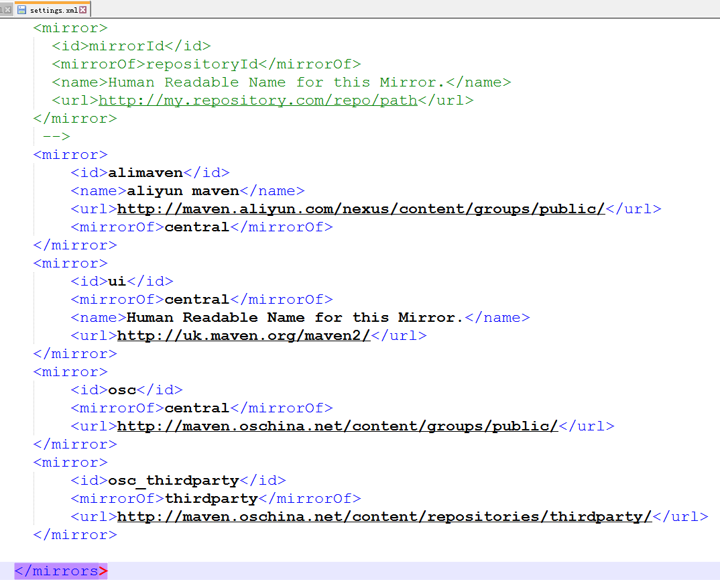Follow the maven.oschina.net groups/public URL
The image size is (720, 588).
[x=337, y=426]
